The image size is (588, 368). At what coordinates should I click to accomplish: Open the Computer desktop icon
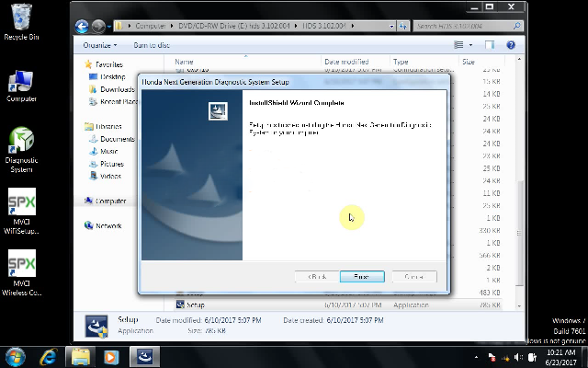click(21, 86)
